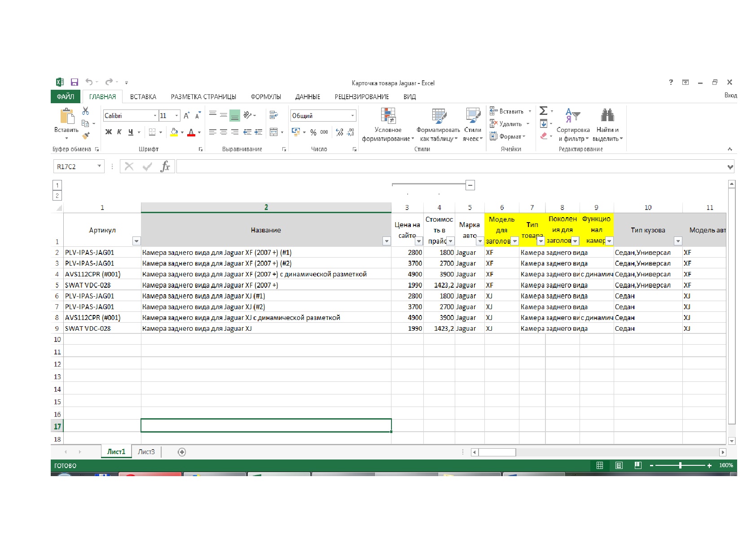Click Формат button in Ячейки group
The width and height of the screenshot is (756, 534).
click(x=508, y=136)
